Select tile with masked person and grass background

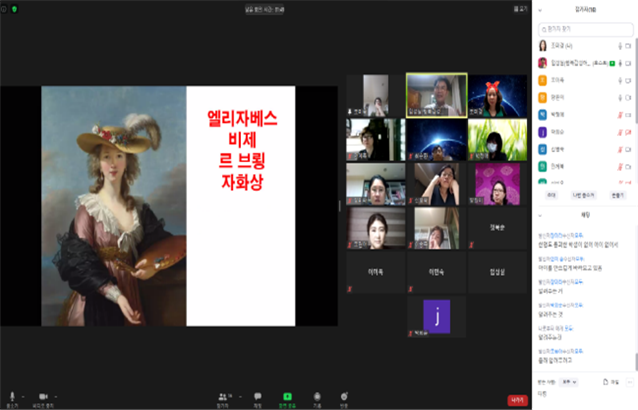pos(497,140)
